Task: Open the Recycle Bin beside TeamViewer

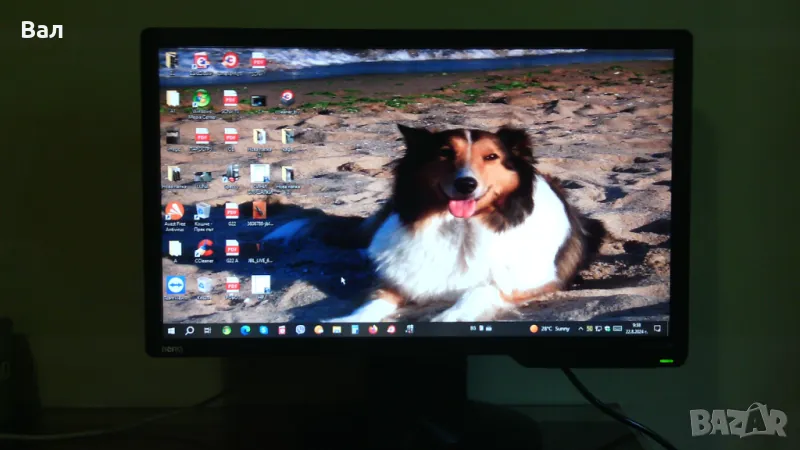Action: pos(204,288)
